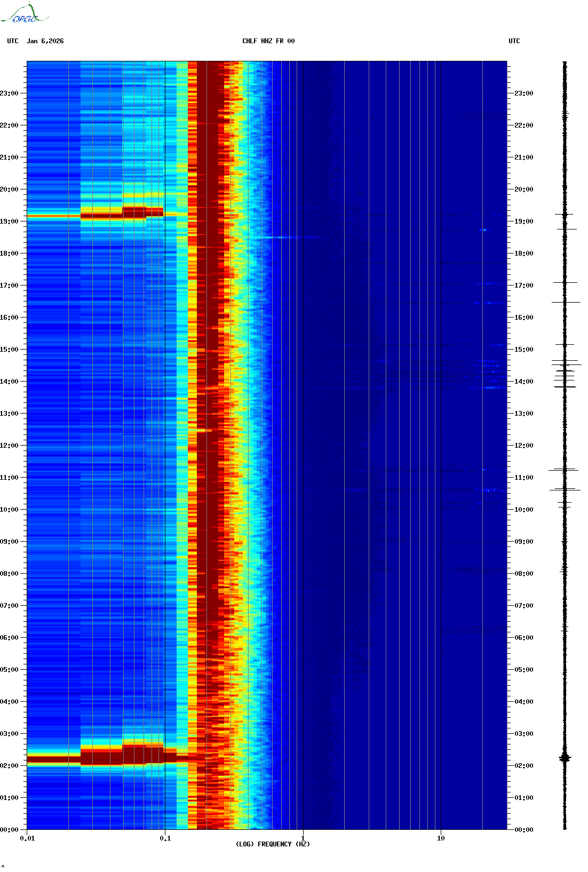Select the 23:00 tick on left time axis
This screenshot has width=588, height=872.
10,93
